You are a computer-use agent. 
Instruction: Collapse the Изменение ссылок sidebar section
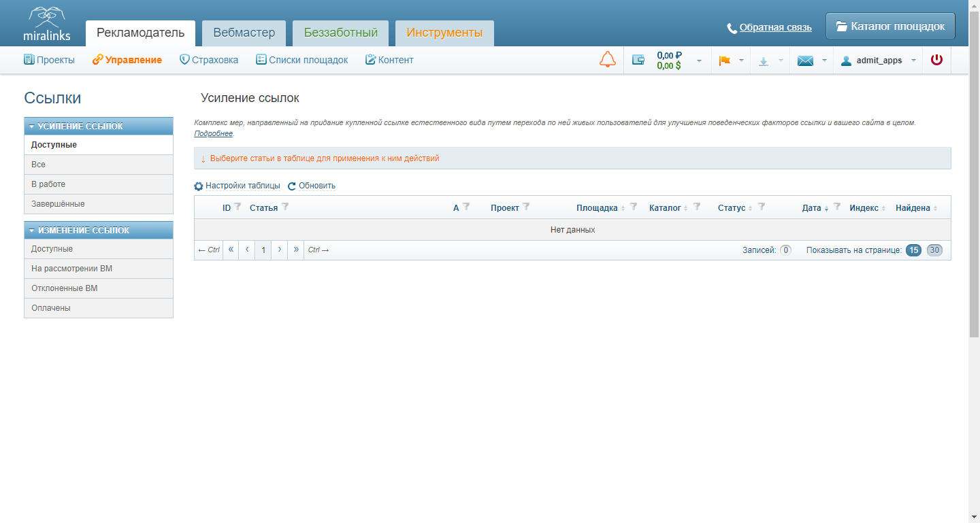point(99,231)
